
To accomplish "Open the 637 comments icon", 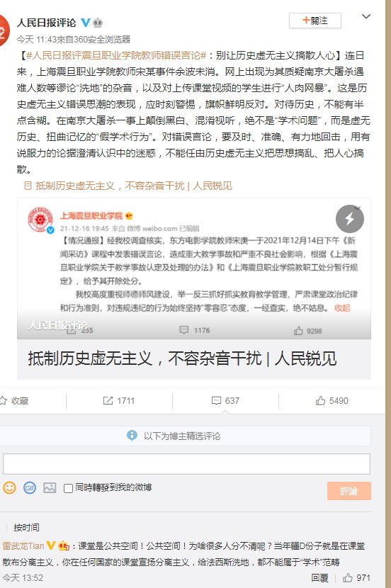I will pos(225,400).
